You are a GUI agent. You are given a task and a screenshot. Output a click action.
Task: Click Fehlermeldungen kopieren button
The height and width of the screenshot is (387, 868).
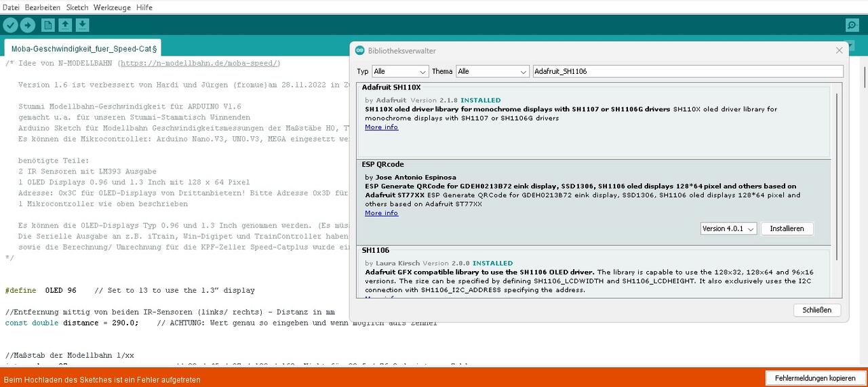pyautogui.click(x=814, y=378)
